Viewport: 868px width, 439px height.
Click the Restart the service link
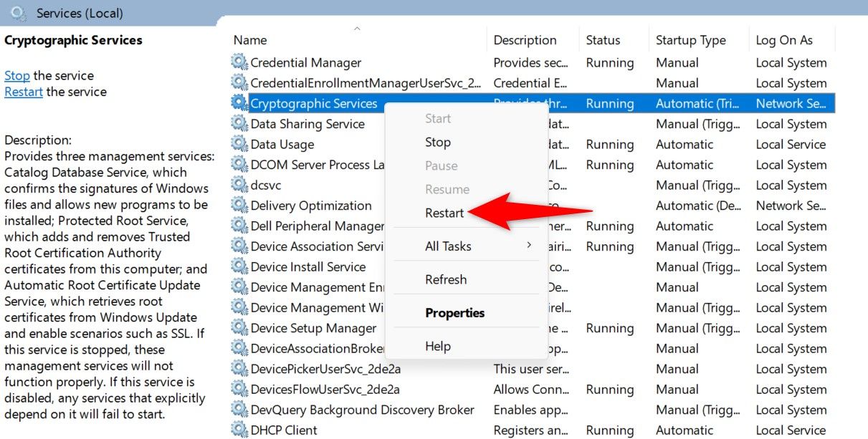24,92
